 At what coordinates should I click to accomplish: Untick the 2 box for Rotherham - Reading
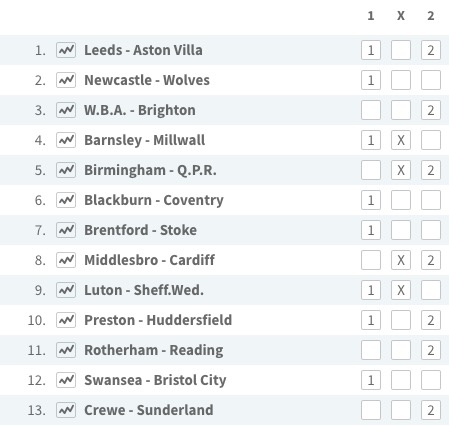coord(431,350)
